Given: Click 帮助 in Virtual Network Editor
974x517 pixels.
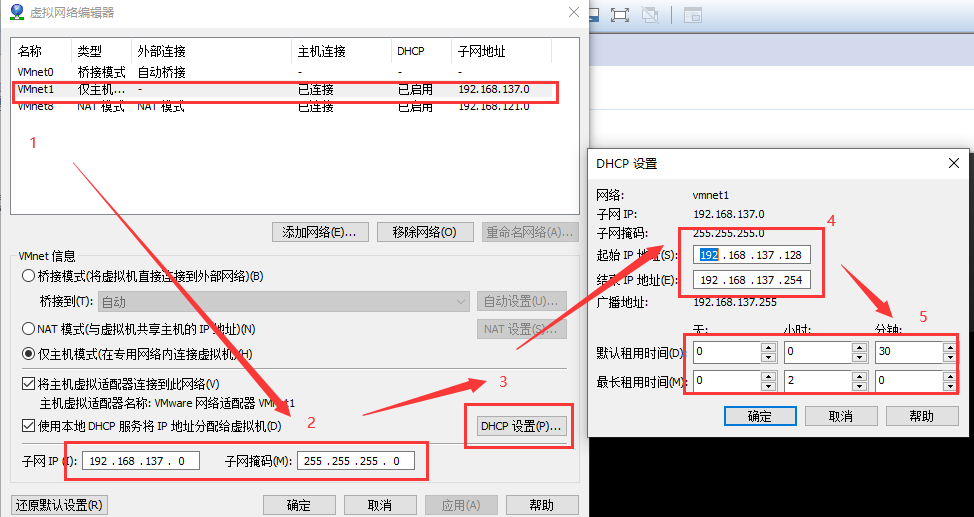Looking at the screenshot, I should coord(542,505).
